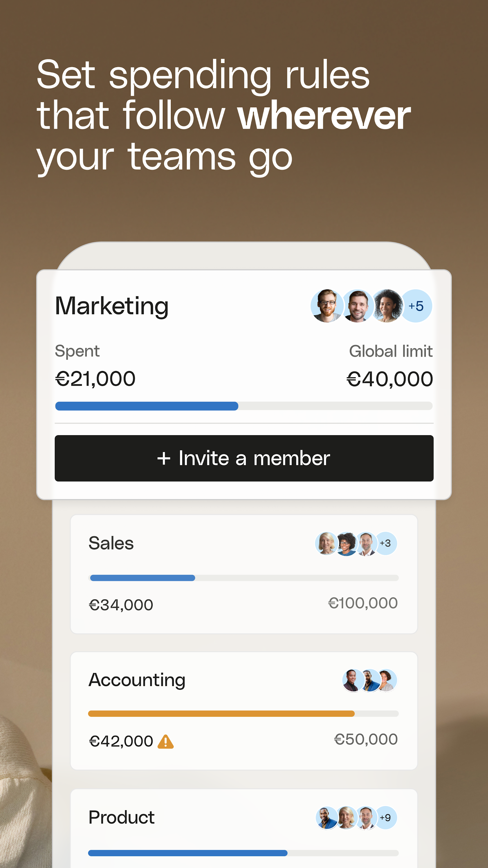Screen dimensions: 488x868
Task: Tap the blonde woman avatar in Sales
Action: pyautogui.click(x=326, y=543)
